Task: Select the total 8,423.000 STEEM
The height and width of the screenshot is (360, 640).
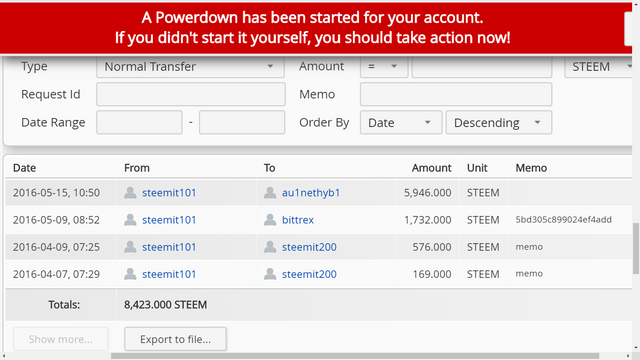Action: (x=165, y=304)
